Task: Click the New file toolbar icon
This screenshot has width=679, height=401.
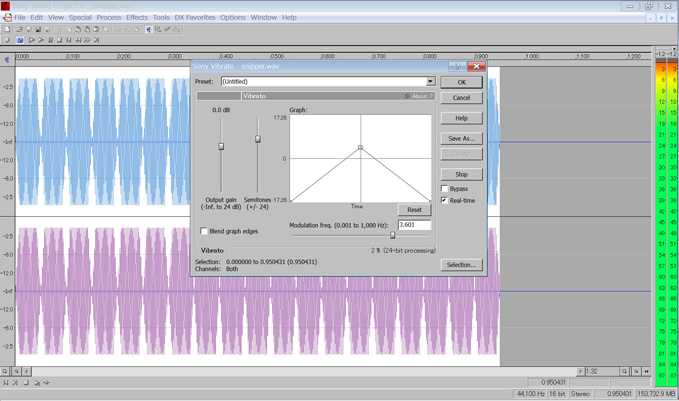Action: point(7,29)
